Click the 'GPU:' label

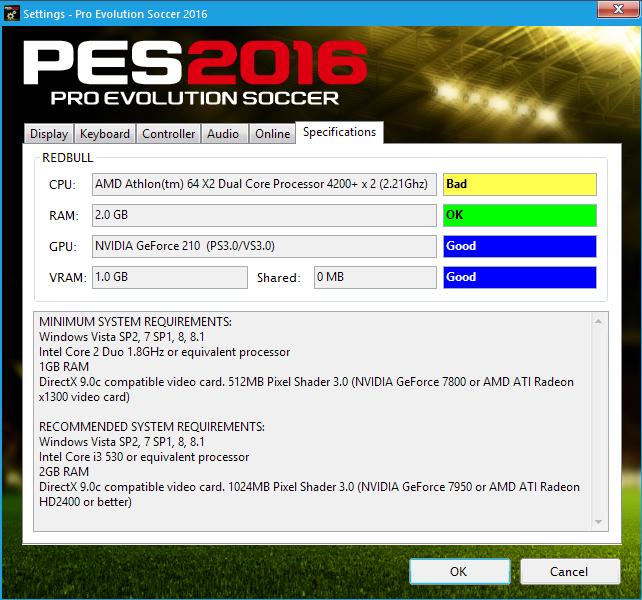pyautogui.click(x=63, y=247)
